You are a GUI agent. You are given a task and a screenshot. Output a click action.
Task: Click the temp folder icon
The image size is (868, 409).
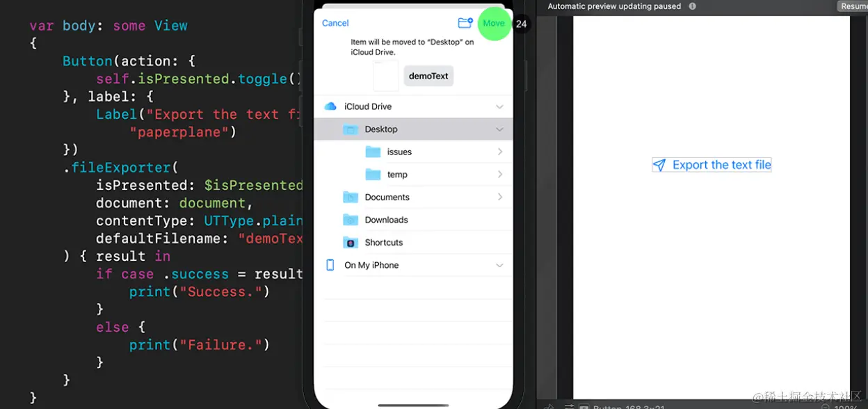tap(373, 175)
